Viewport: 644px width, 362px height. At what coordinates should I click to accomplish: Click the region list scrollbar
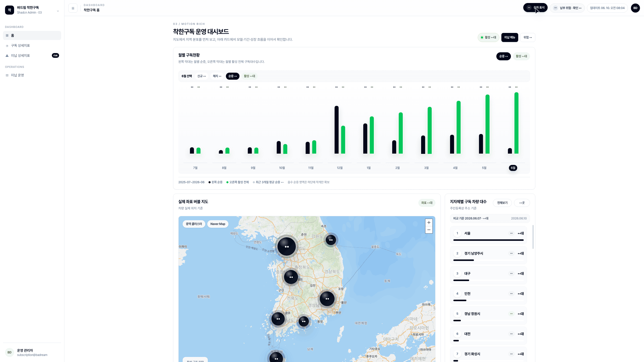(x=533, y=237)
